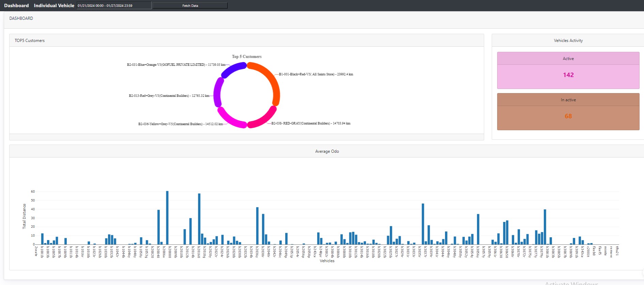Screen dimensions: 644x285
Task: Select purple B2-013 donut segment
Action: 217,92
